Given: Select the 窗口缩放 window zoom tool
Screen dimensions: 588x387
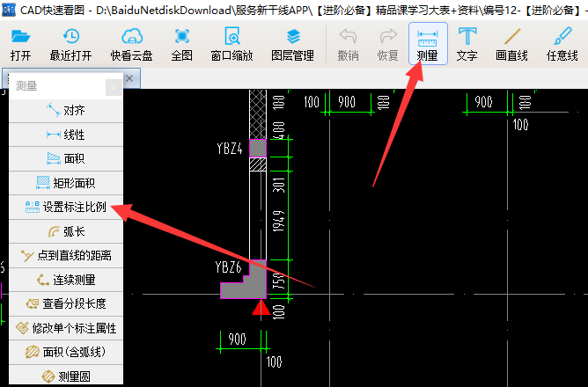Looking at the screenshot, I should point(232,44).
